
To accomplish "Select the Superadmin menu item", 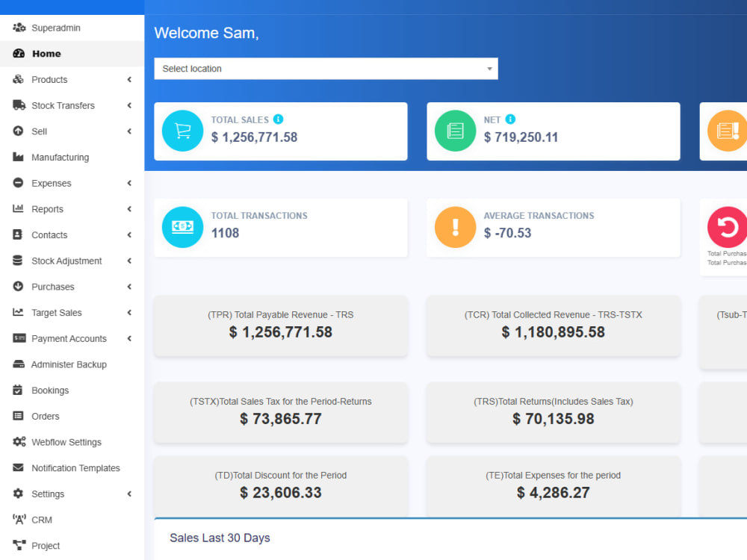I will (x=72, y=28).
